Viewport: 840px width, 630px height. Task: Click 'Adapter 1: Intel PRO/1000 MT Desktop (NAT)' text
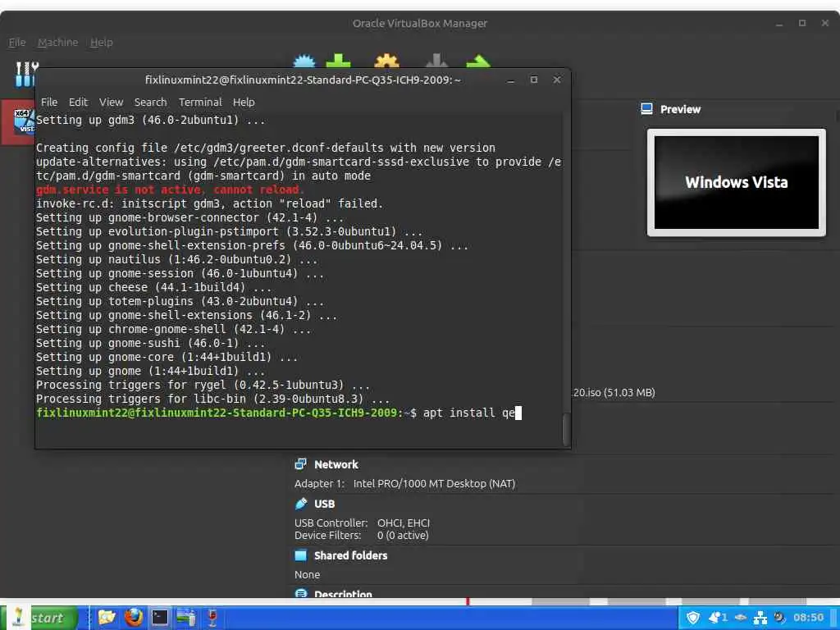point(404,483)
